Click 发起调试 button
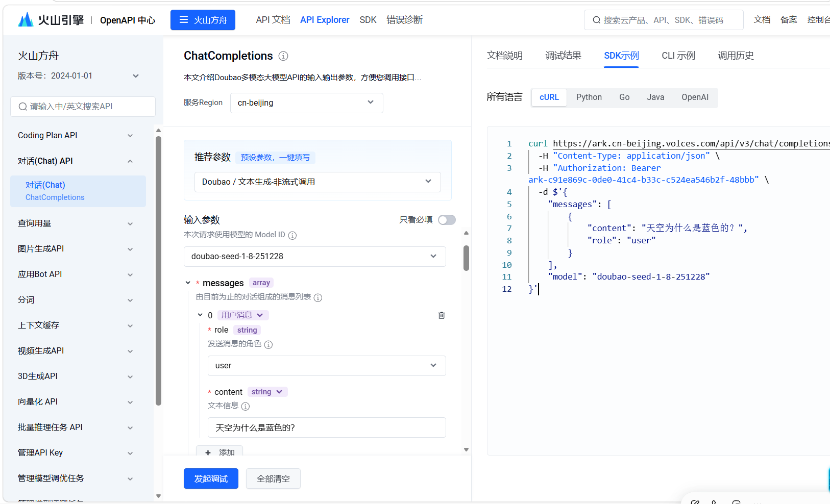 211,478
